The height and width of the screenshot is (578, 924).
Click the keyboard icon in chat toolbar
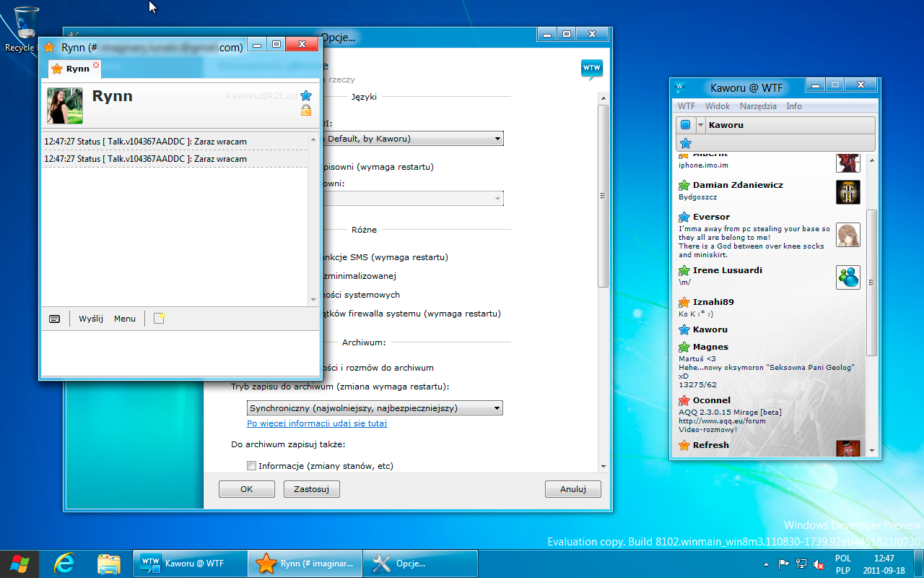[55, 319]
